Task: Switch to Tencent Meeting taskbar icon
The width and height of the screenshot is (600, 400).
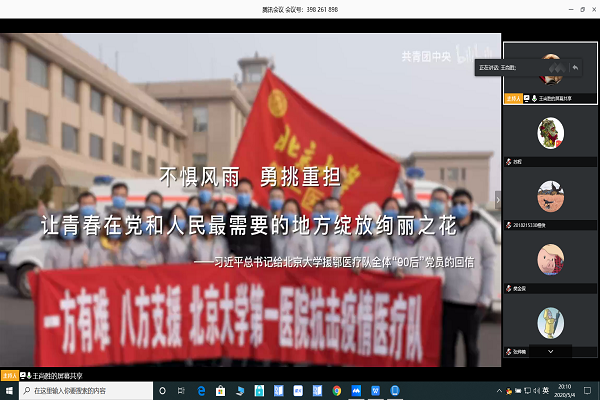Action: coord(358,391)
